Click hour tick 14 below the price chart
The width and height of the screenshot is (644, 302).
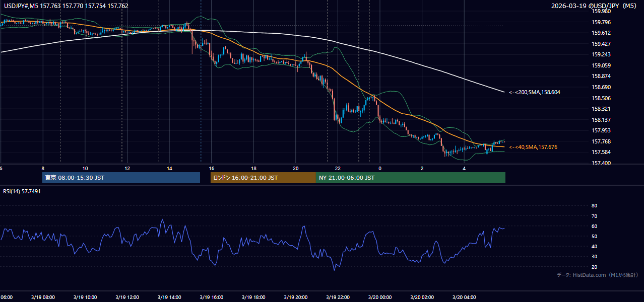click(x=169, y=169)
